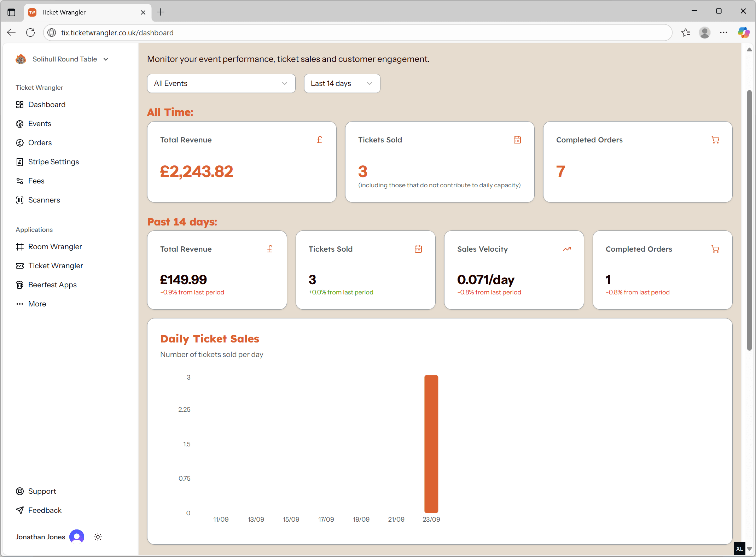Click the Support link

(x=42, y=491)
